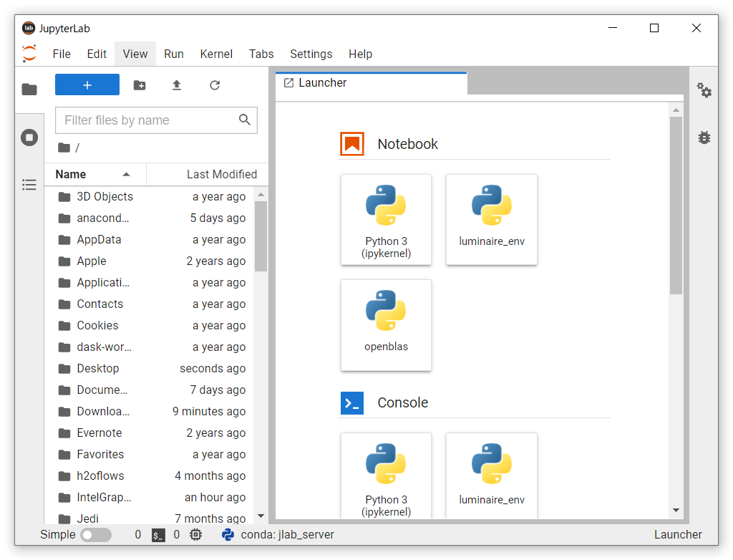Create a new folder in file browser
733x560 pixels.
pos(139,85)
